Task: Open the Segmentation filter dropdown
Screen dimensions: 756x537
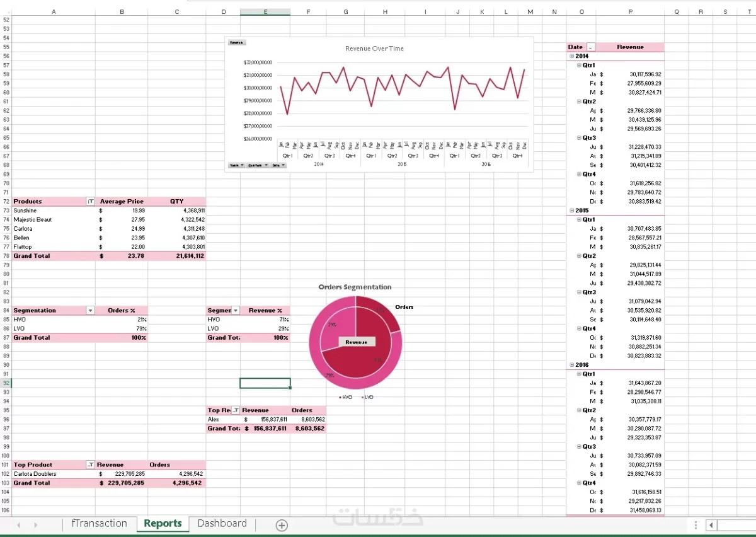Action: coord(90,310)
